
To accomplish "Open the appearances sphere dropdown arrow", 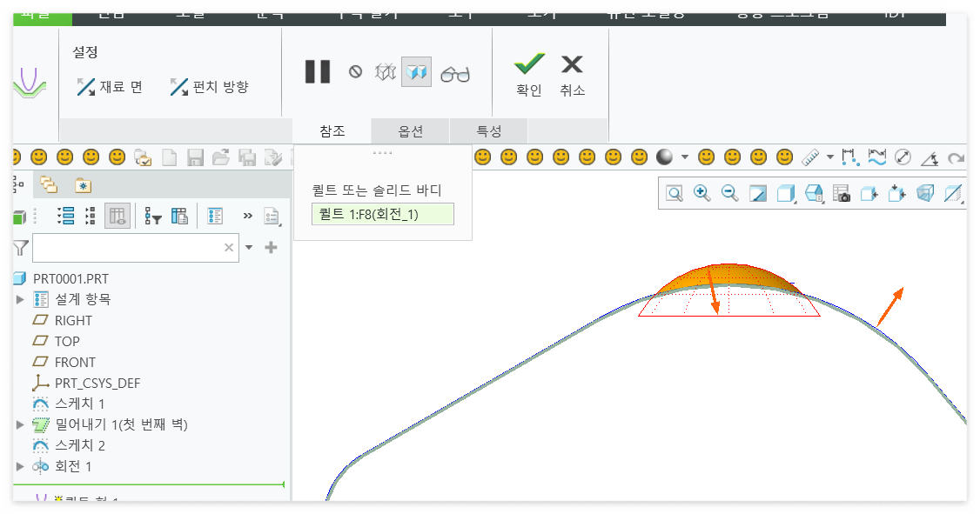I will (x=685, y=157).
